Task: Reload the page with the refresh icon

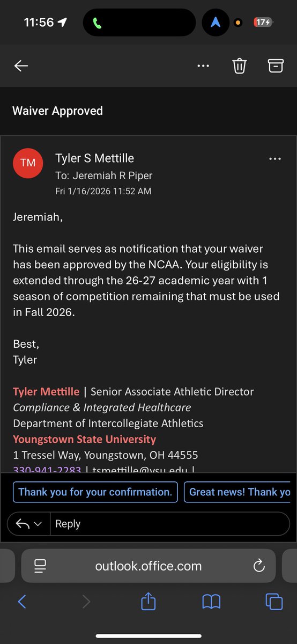Action: (259, 566)
